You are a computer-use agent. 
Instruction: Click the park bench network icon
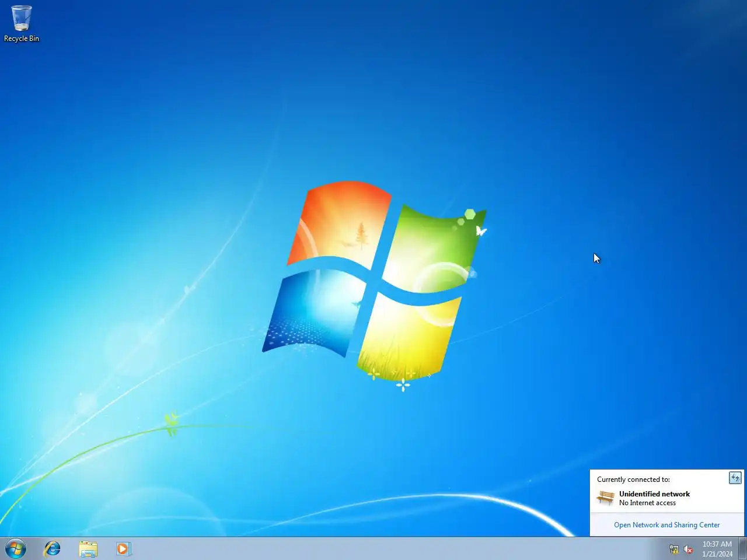pyautogui.click(x=606, y=498)
